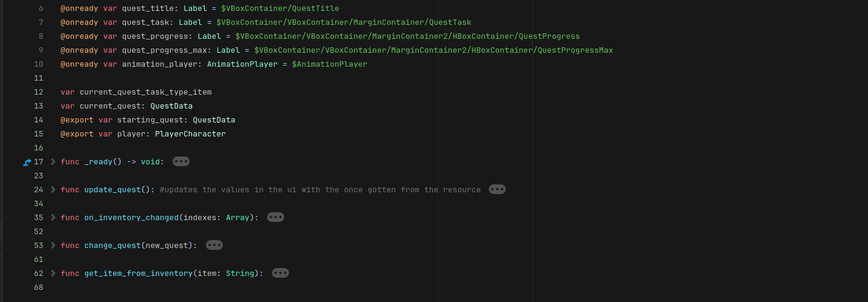The height and width of the screenshot is (302, 868).
Task: Click the ellipsis badge after get_item_from_inventory
Action: (280, 273)
